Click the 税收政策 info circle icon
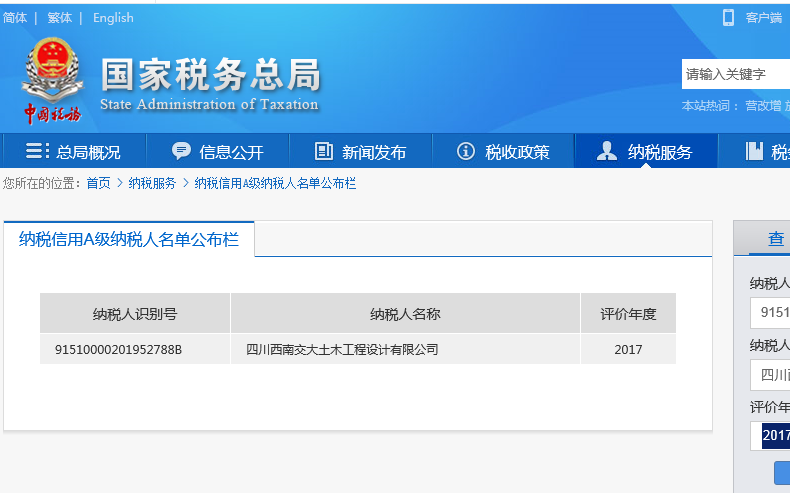The image size is (790, 493). [x=466, y=151]
